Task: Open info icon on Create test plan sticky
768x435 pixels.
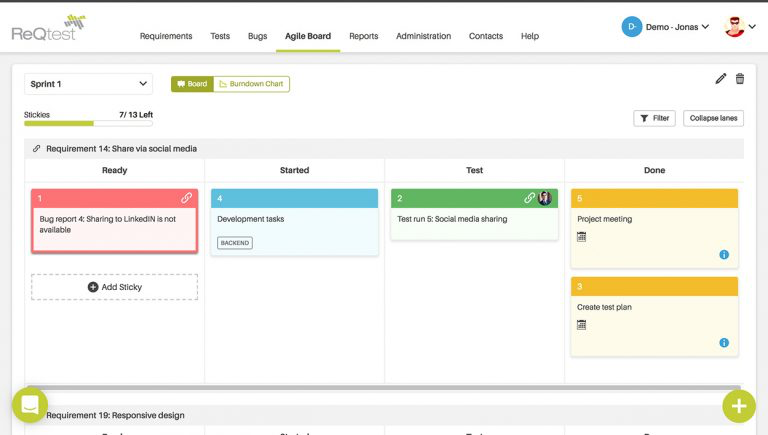Action: [724, 343]
